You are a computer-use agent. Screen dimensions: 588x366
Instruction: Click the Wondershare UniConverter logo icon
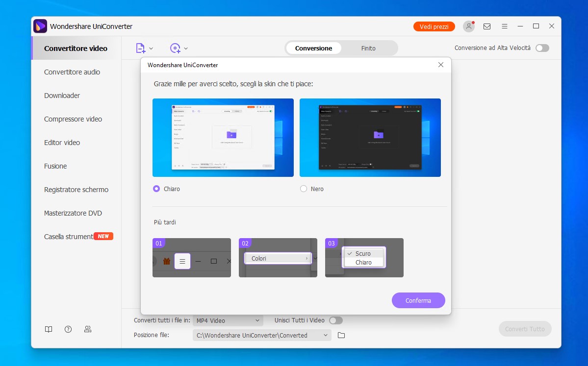[40, 26]
